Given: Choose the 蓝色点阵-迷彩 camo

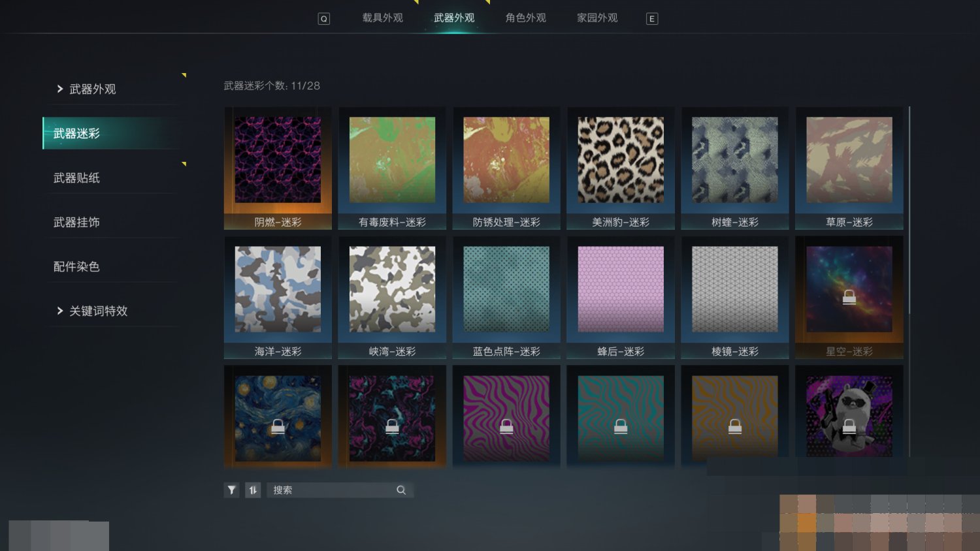Looking at the screenshot, I should coord(506,298).
